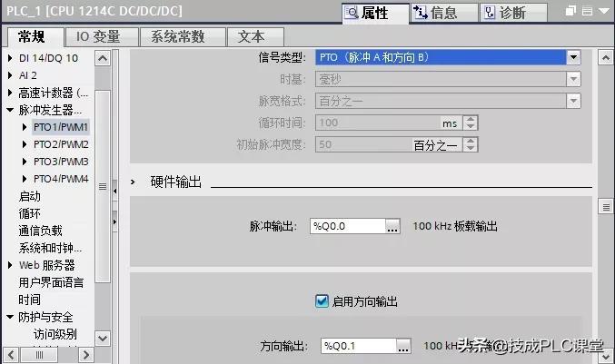Open the 脉宽格式 dropdown arrow
The width and height of the screenshot is (615, 364).
[x=573, y=101]
